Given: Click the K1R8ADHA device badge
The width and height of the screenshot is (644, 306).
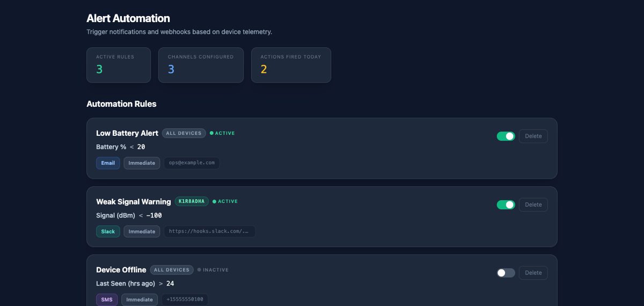Looking at the screenshot, I should point(192,201).
